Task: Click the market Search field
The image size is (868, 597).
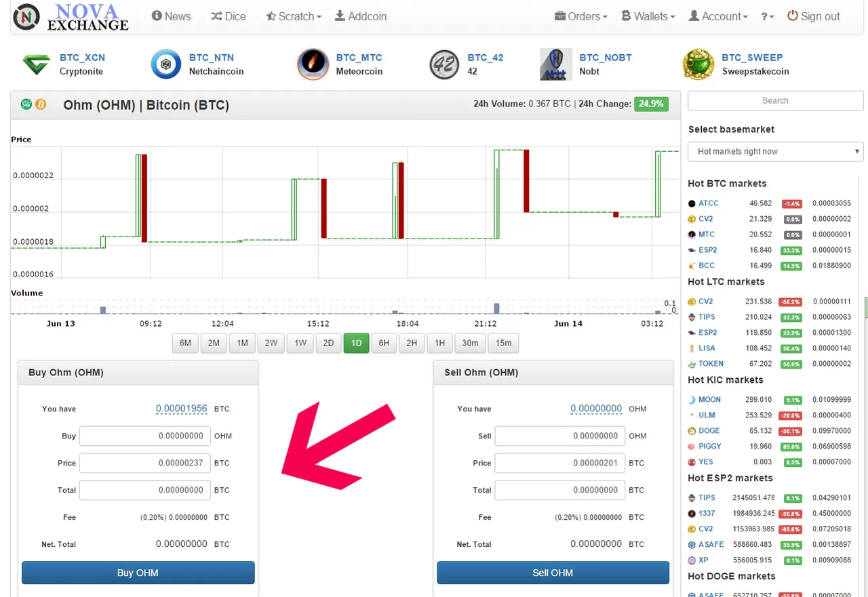Action: (x=776, y=100)
